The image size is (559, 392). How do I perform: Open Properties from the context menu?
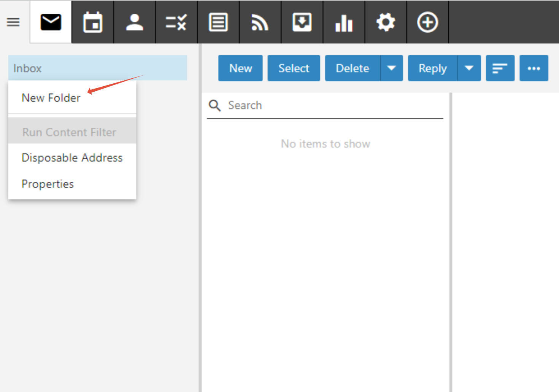coord(72,184)
